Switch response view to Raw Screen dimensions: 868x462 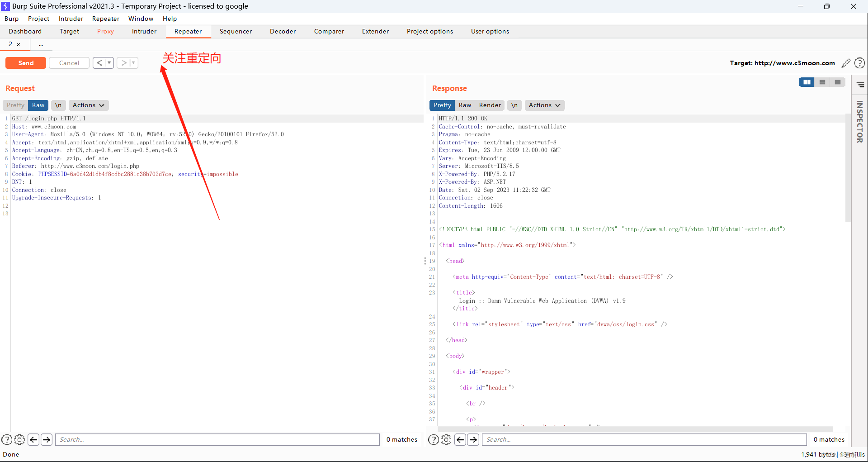point(465,105)
